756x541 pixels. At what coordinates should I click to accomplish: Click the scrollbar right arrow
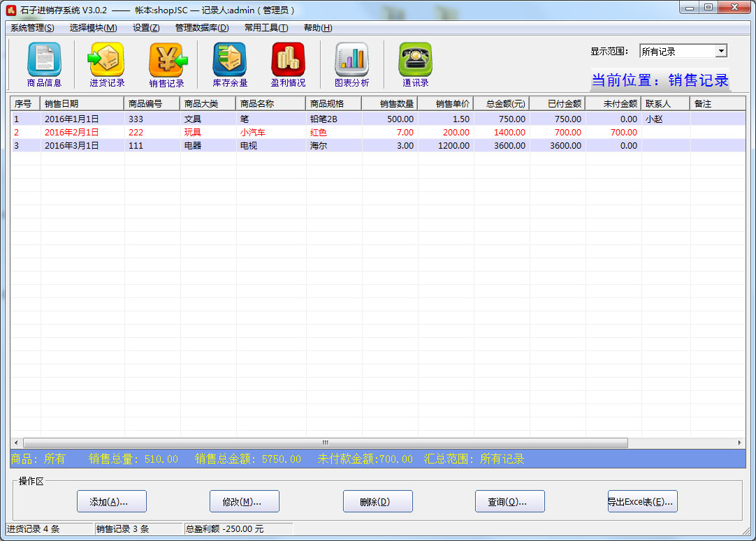740,443
